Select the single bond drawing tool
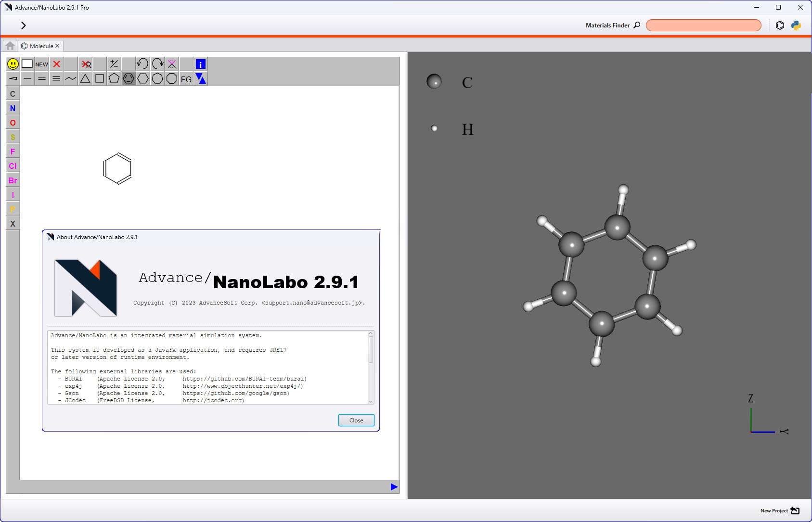 pos(27,78)
